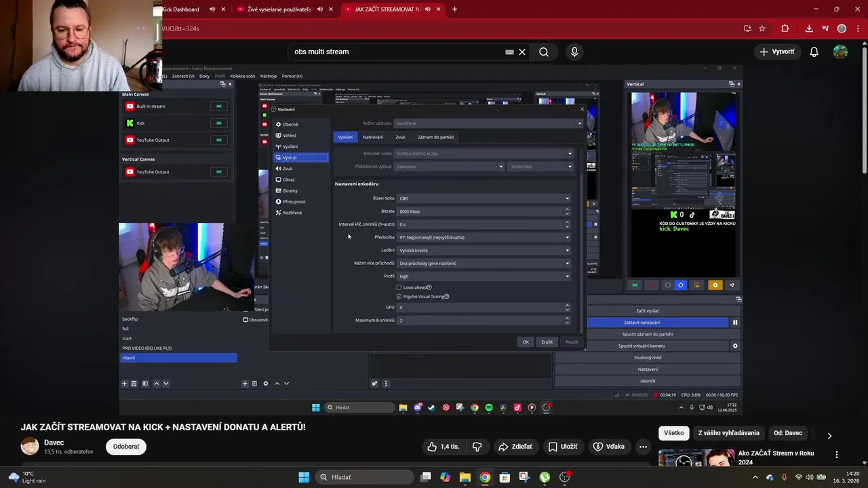Screen dimensions: 868x488
Task: Click the Zdieľať share button
Action: (x=515, y=447)
